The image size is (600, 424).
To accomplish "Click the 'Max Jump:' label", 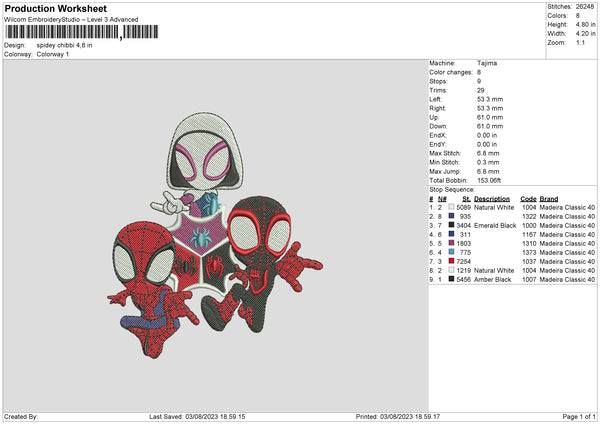I will 445,171.
